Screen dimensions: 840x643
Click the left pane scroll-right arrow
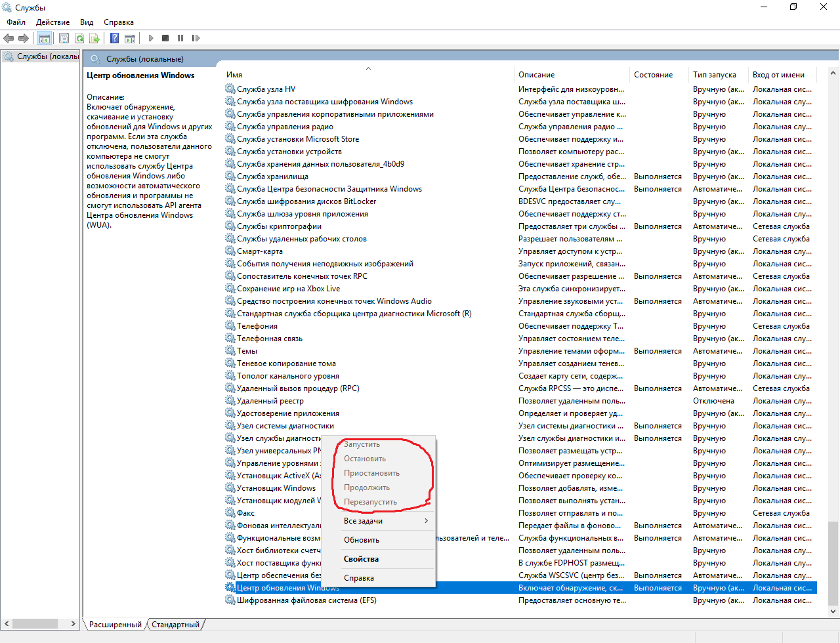pyautogui.click(x=74, y=624)
